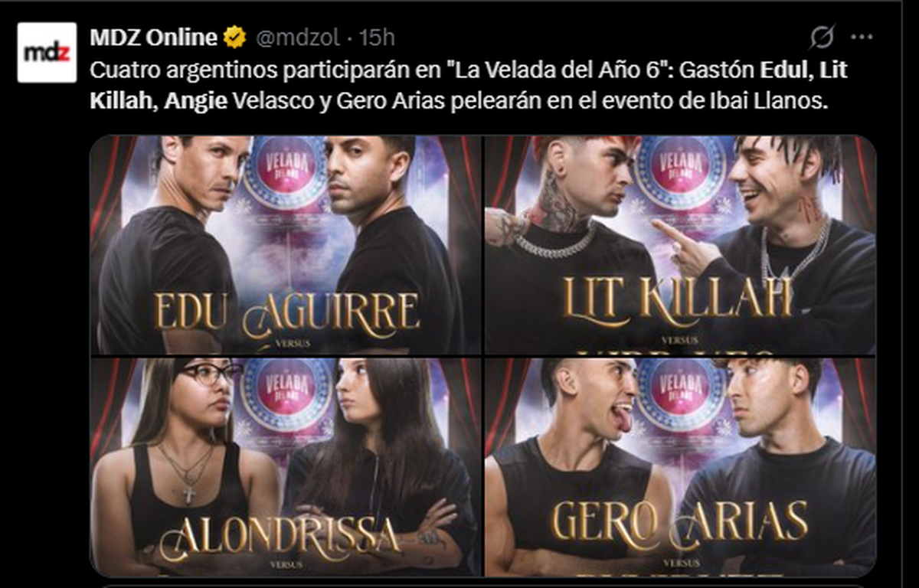Click the tweet text about La Velada del Año 6
The image size is (919, 588).
tap(469, 86)
